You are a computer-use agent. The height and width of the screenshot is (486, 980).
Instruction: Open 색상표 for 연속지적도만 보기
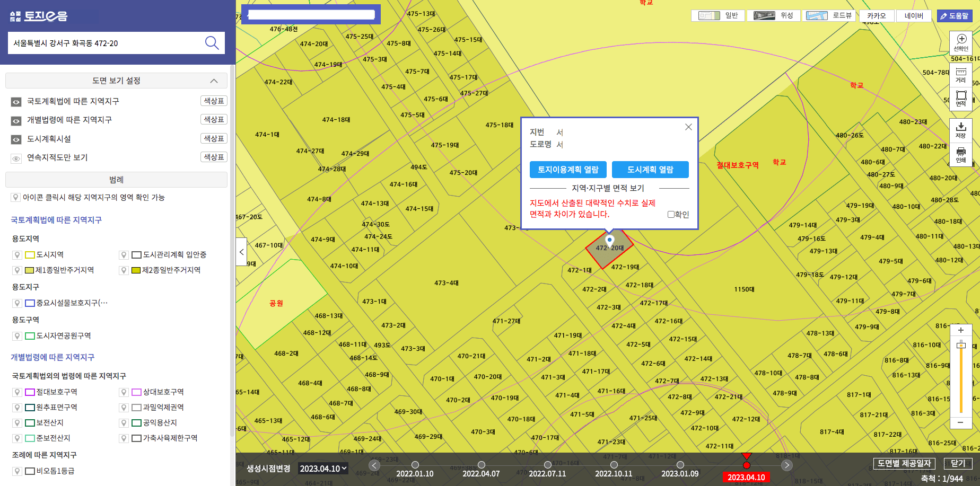click(x=214, y=157)
